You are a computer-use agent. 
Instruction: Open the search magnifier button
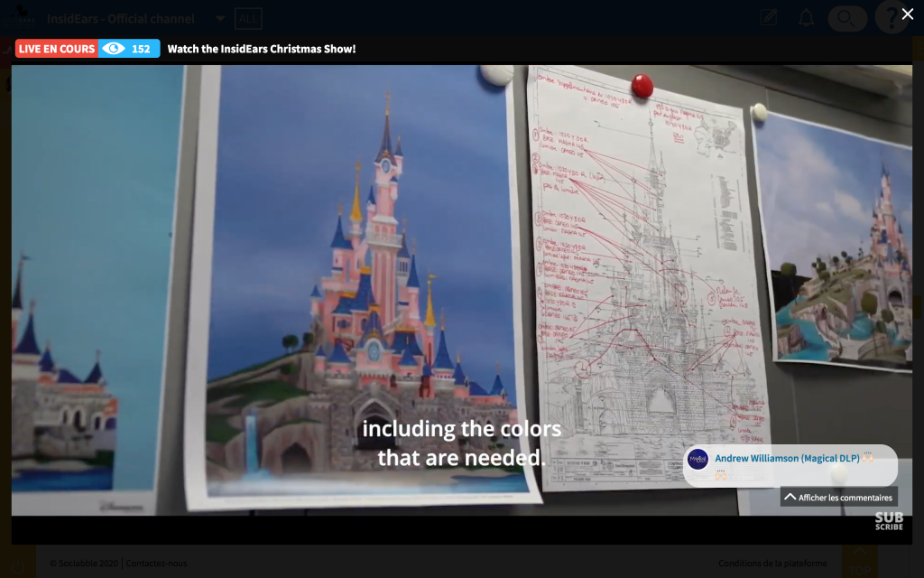pos(846,18)
